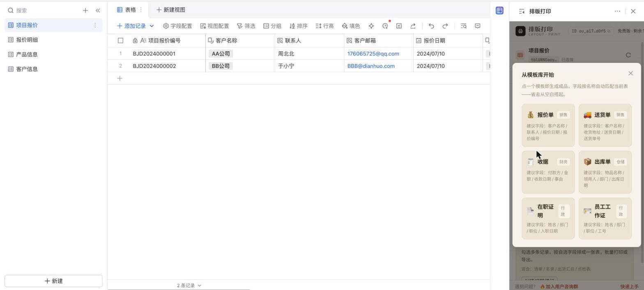Click cell BJD2024000002
The width and height of the screenshot is (644, 290).
coord(154,66)
